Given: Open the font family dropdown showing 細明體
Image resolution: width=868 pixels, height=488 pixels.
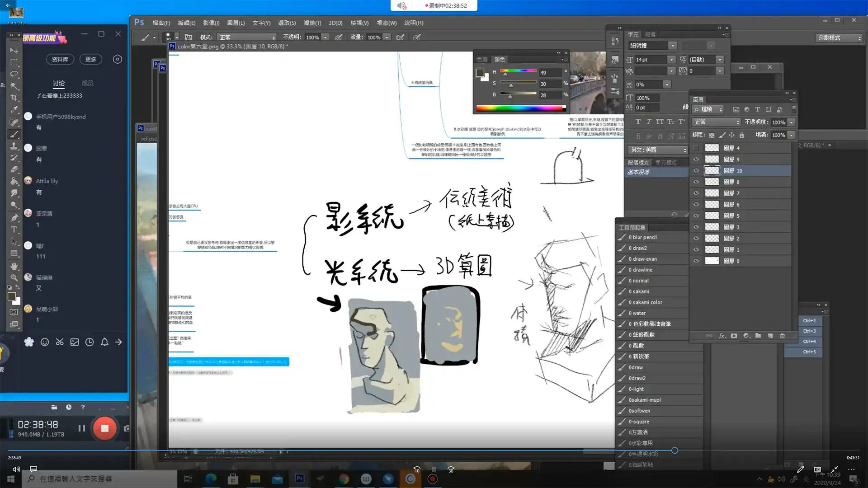Looking at the screenshot, I should point(652,45).
